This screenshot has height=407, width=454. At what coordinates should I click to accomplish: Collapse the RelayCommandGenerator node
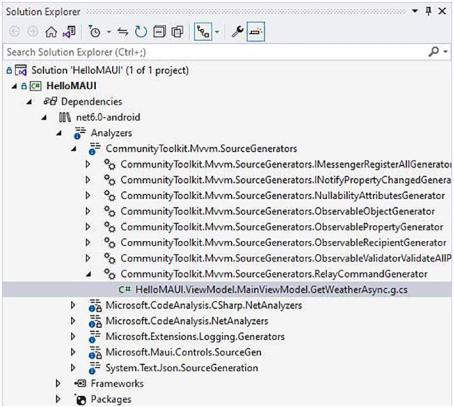[89, 274]
